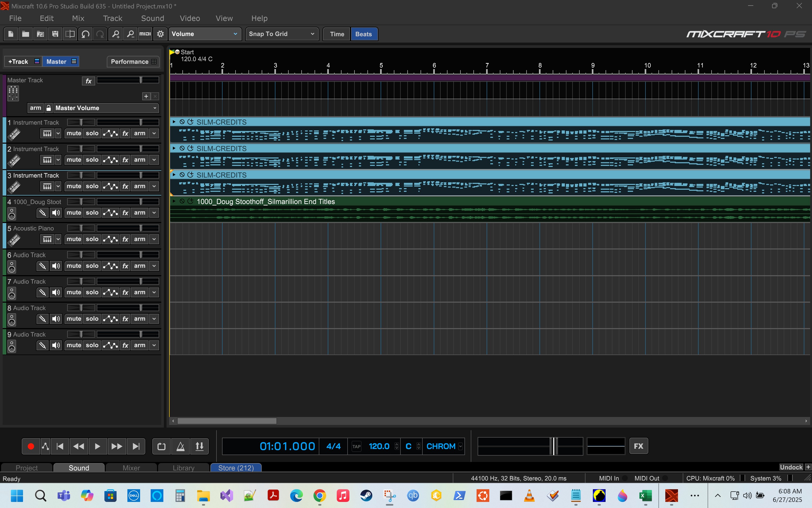Open MIDI settings toolbar icon
Screen dimensions: 812x508
point(145,34)
